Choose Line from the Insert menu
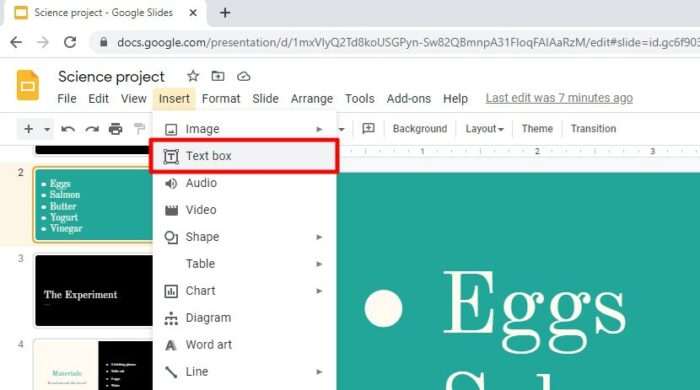The width and height of the screenshot is (700, 390). 244,372
